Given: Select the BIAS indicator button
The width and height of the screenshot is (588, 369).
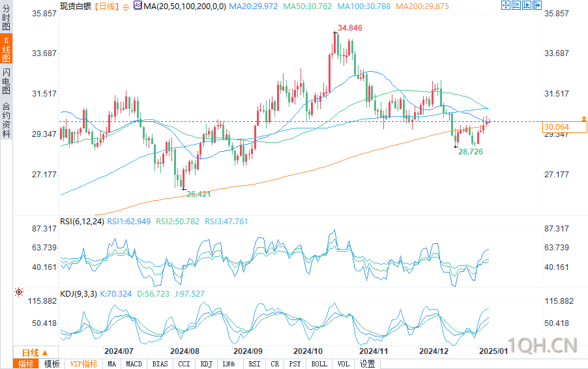Looking at the screenshot, I should 160,364.
